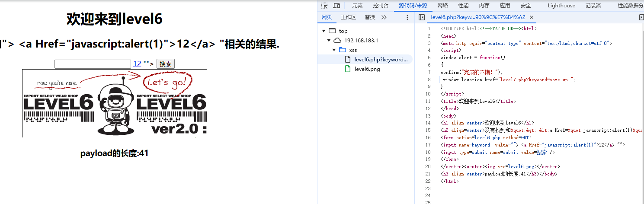The image size is (644, 204).
Task: Collapse the top frame tree arrow
Action: tap(323, 31)
